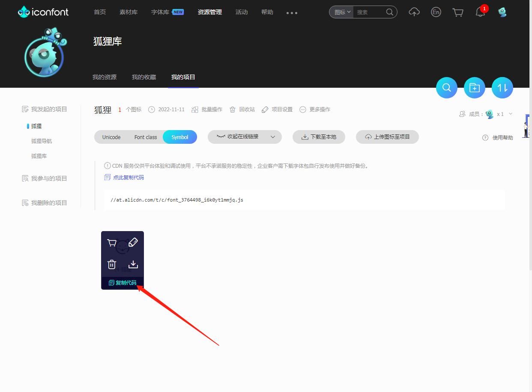Click the 下载至本地 button
Viewport: 532px width, 392px height.
(x=319, y=137)
